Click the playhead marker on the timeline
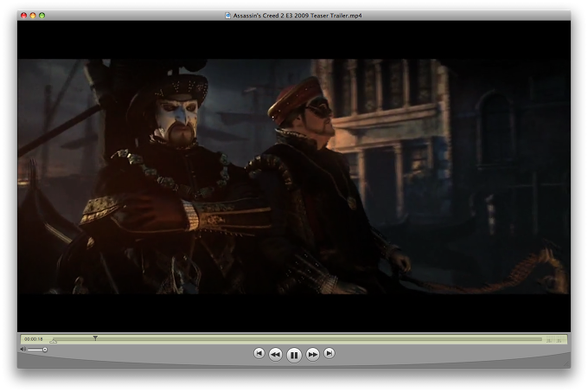Screen dimensions: 588x392 point(95,338)
